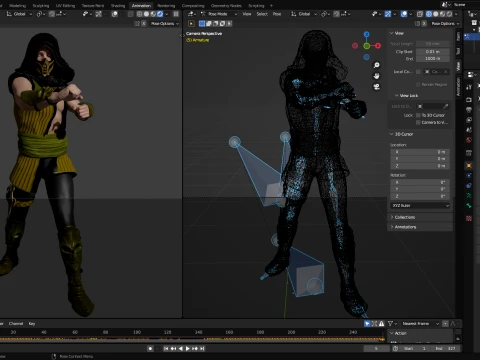480x360 pixels.
Task: Open Nearest Frame snapping dropdown
Action: (x=420, y=324)
